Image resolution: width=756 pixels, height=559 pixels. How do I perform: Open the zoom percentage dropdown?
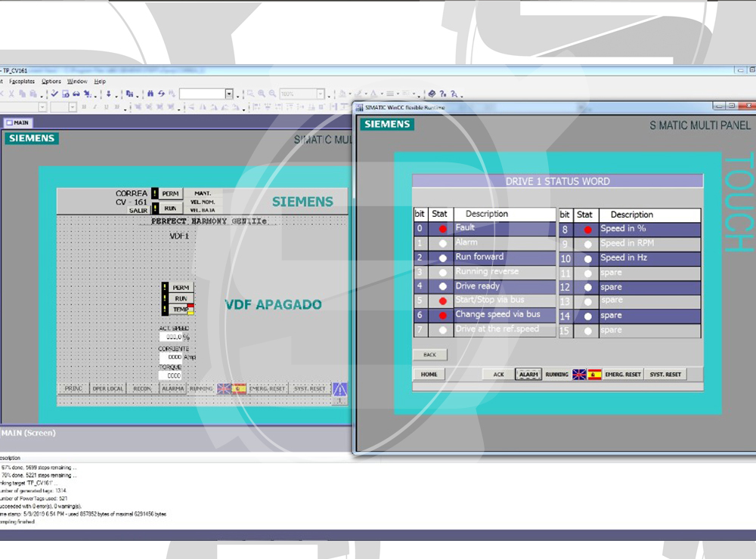pyautogui.click(x=321, y=94)
